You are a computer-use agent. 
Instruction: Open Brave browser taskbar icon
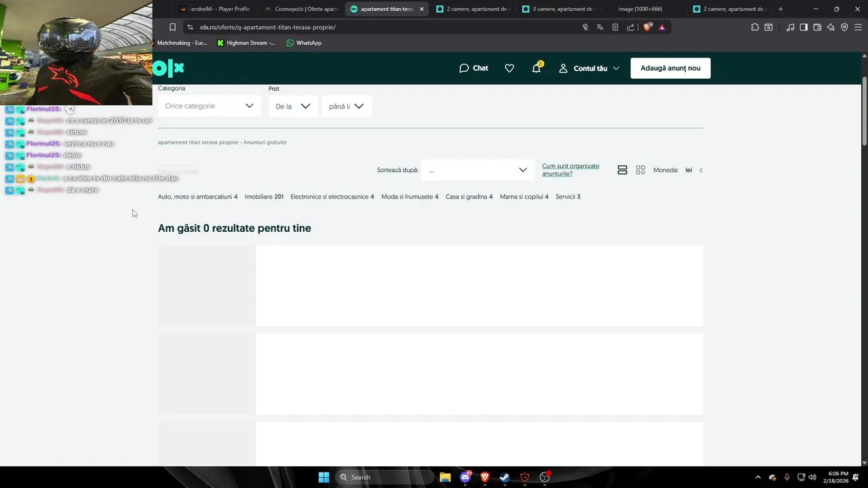(485, 477)
